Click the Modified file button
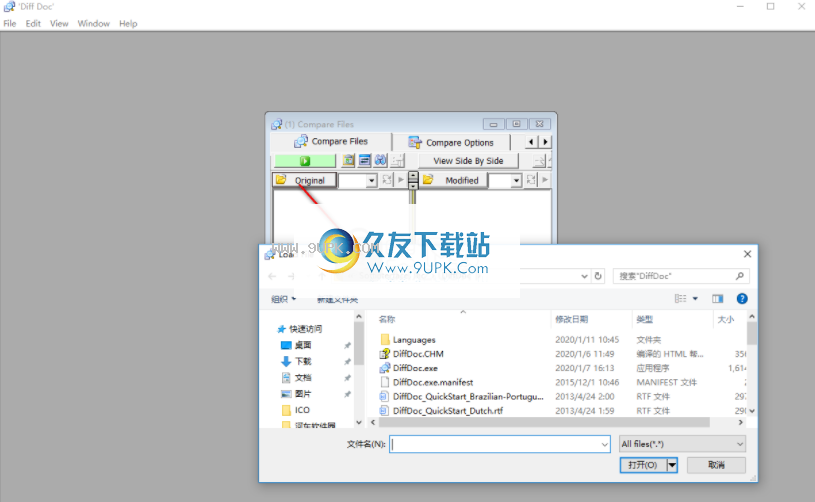815x502 pixels. tap(453, 180)
